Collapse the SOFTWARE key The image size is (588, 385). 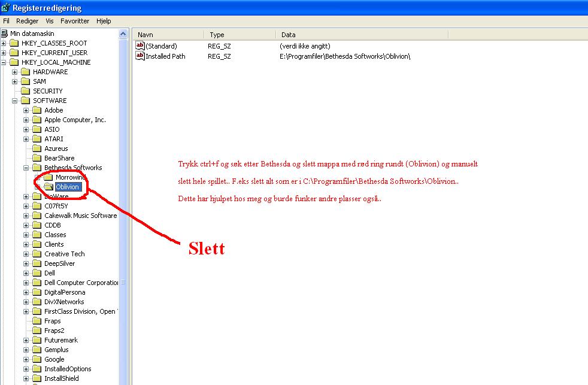click(x=14, y=101)
